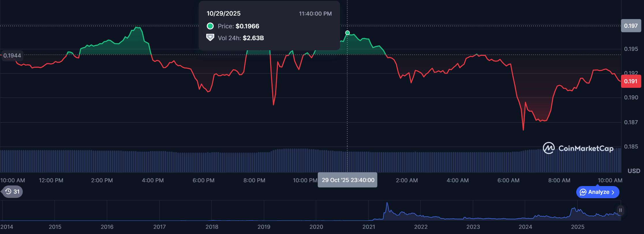
Task: Click the clock history icon beside 31
Action: (8, 192)
